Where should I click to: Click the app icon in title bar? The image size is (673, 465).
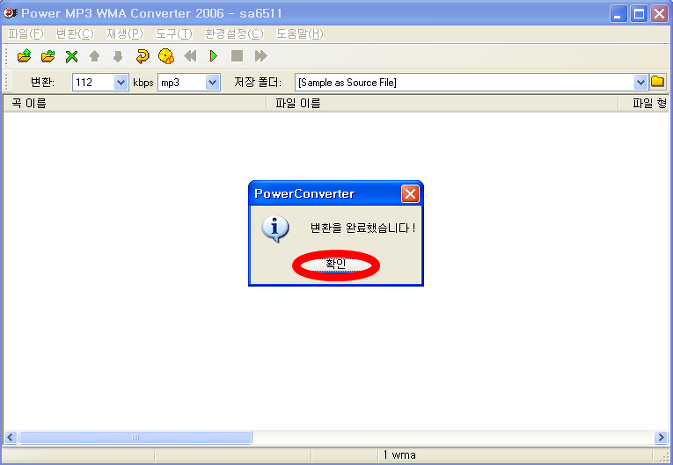point(10,13)
